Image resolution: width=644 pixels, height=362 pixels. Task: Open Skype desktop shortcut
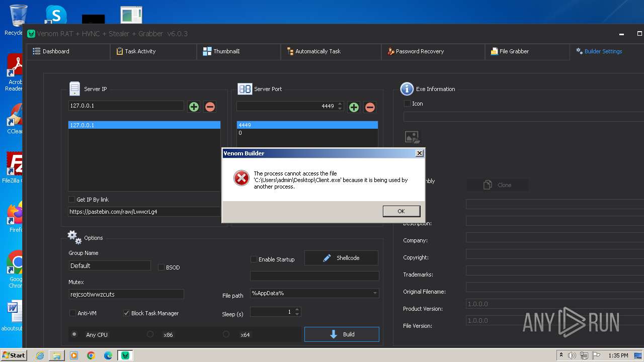coord(56,15)
